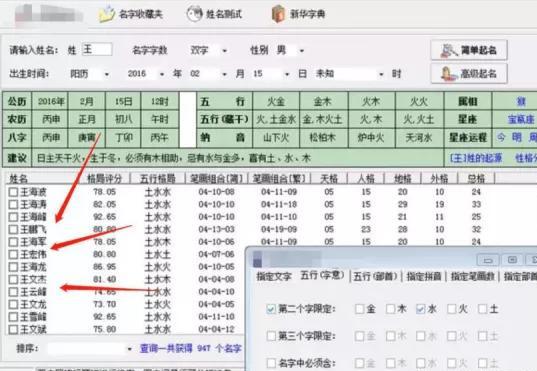Toggle the 第三个字限定 checkbox
Viewport: 537px width, 371px height.
271,336
